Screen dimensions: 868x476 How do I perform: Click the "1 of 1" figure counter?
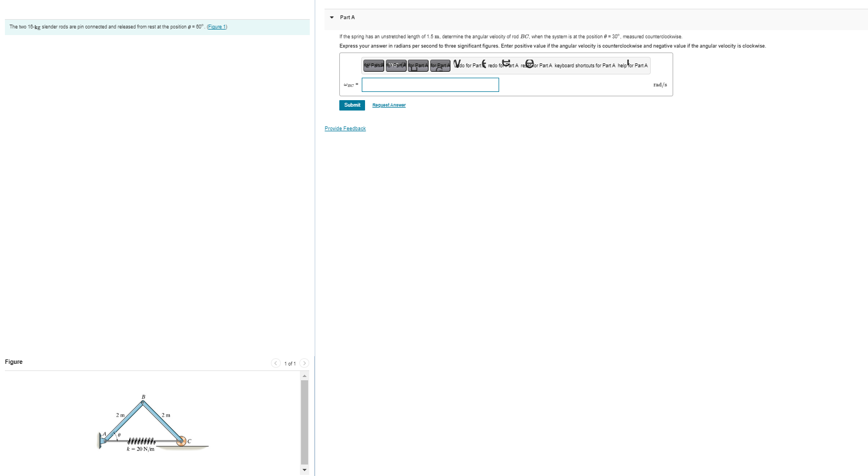pyautogui.click(x=290, y=364)
